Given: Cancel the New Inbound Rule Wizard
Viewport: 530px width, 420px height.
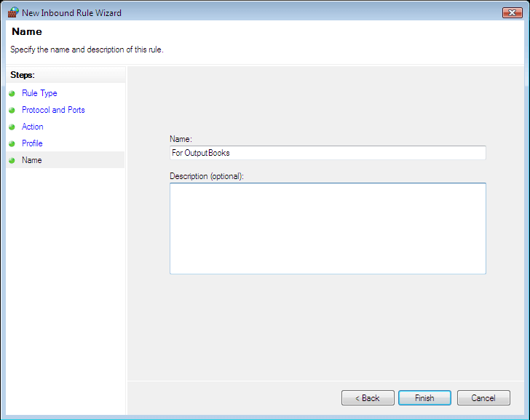Looking at the screenshot, I should pos(483,397).
